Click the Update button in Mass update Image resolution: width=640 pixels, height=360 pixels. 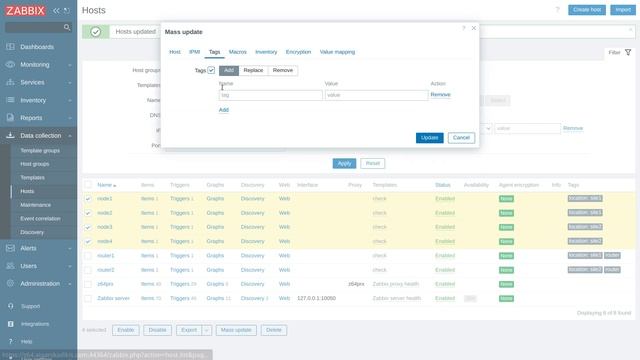pyautogui.click(x=429, y=138)
